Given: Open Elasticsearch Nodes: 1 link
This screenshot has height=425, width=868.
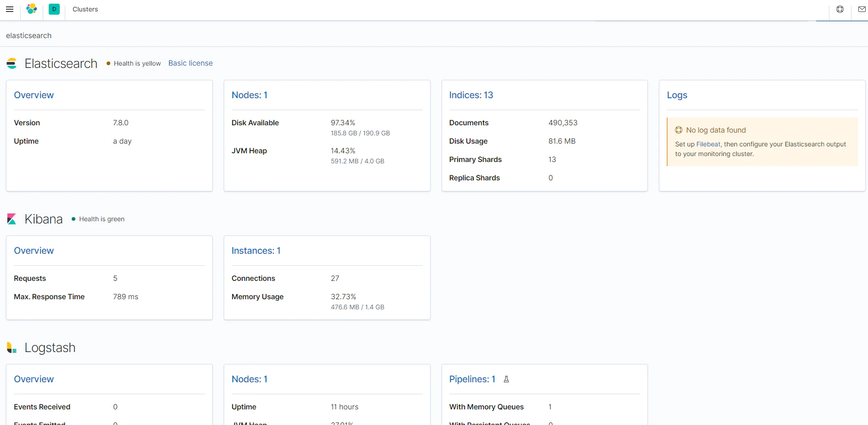Looking at the screenshot, I should coord(250,95).
